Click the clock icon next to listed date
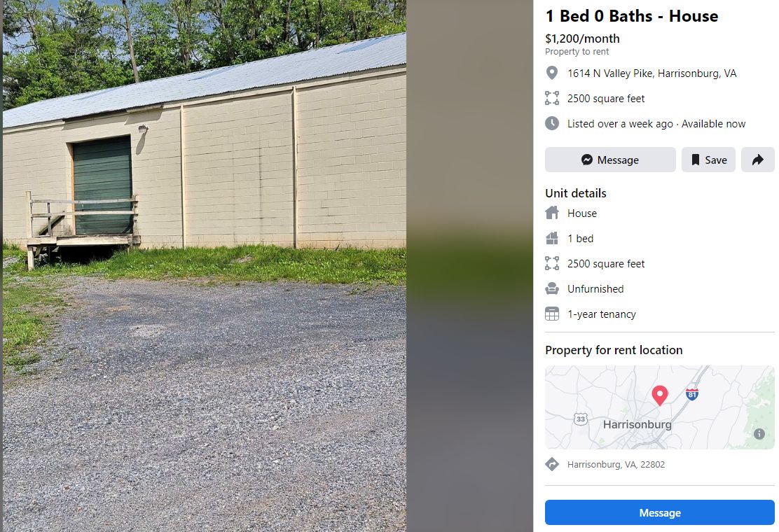Viewport: 779px width, 532px height. [x=551, y=123]
